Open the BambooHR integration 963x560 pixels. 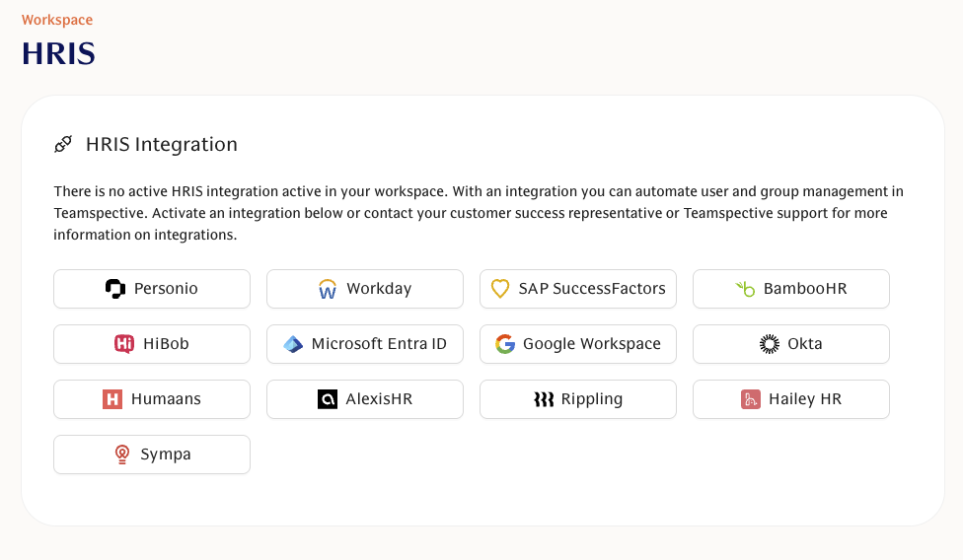click(x=791, y=289)
